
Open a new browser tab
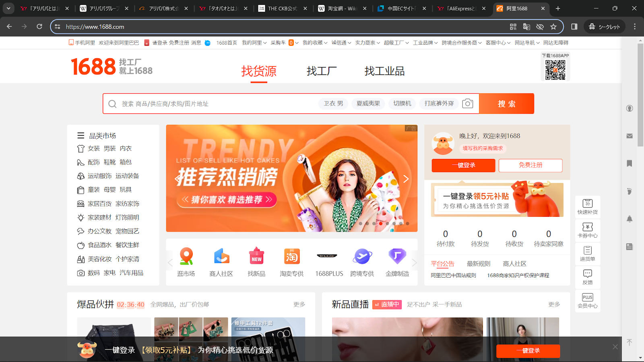point(558,8)
